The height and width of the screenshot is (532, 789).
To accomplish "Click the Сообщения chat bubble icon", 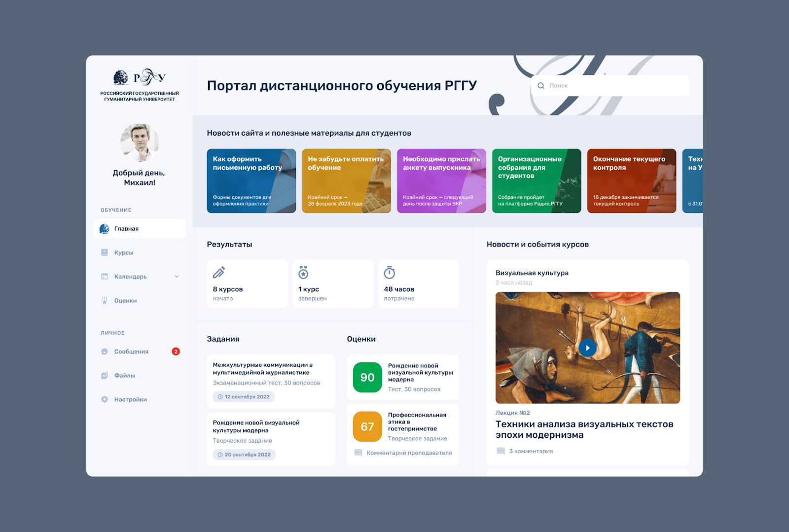I will point(105,352).
